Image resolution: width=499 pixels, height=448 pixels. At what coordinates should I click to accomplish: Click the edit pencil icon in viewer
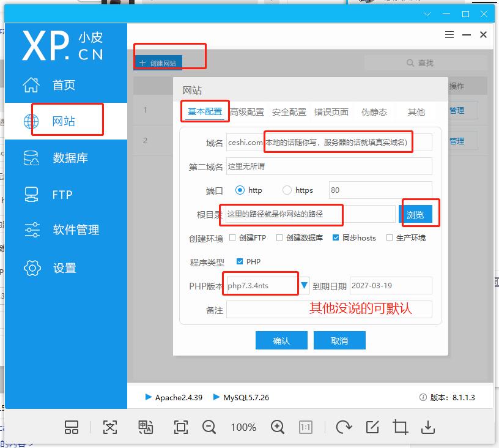372,427
